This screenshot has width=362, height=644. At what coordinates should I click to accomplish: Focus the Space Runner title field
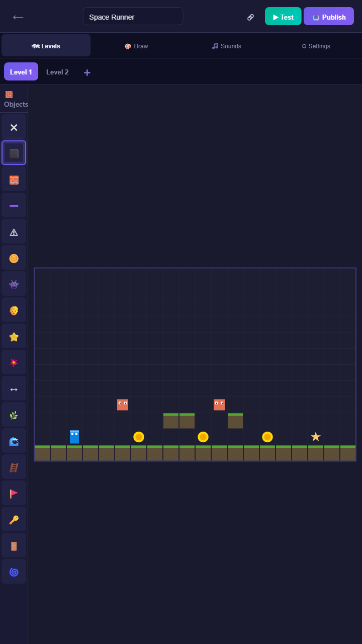pyautogui.click(x=133, y=17)
